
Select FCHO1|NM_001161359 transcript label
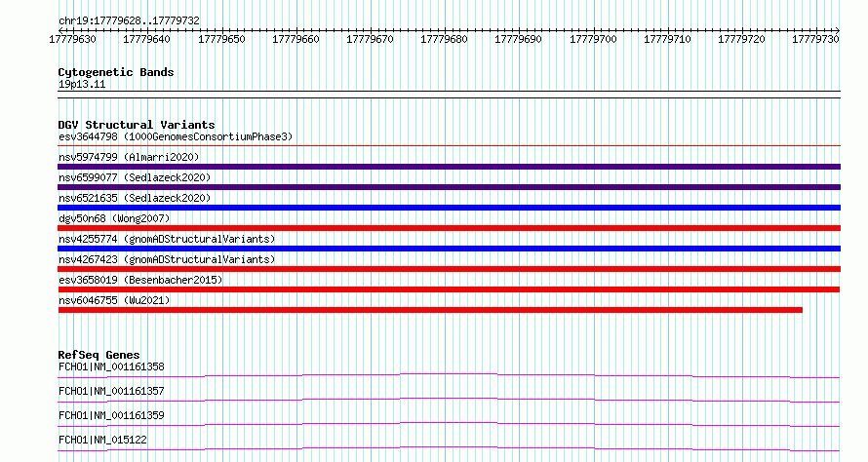[111, 415]
